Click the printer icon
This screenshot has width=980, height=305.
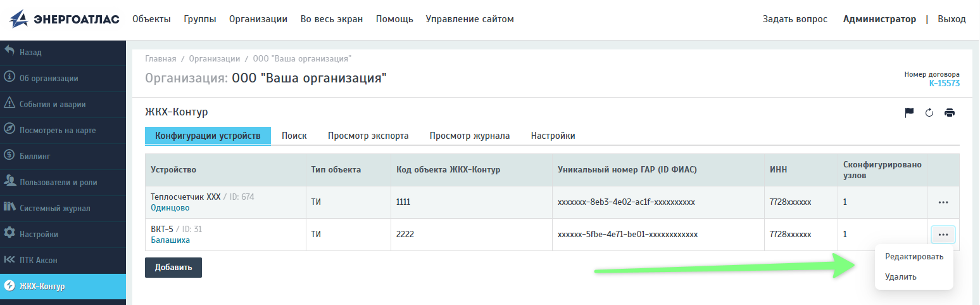pyautogui.click(x=949, y=113)
